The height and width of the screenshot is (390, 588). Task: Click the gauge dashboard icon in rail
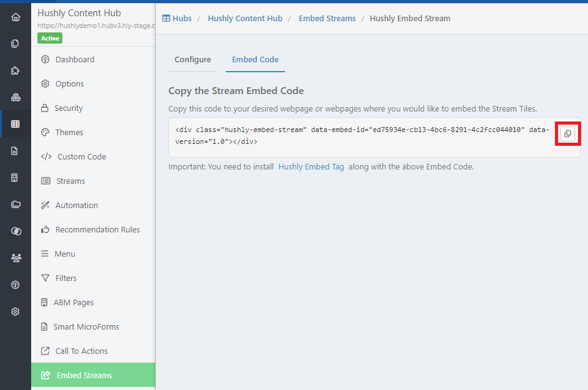coord(16,285)
